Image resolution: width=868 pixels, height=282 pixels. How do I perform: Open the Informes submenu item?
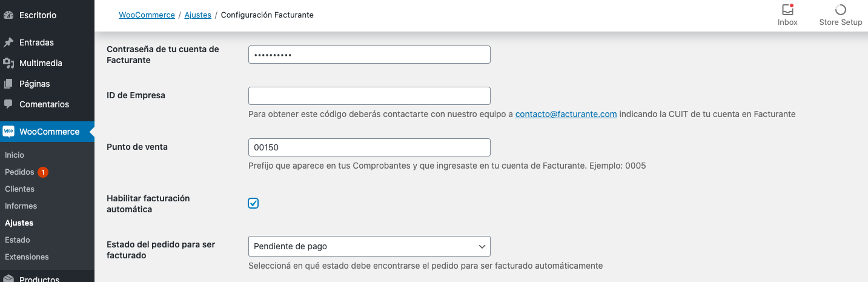click(x=21, y=206)
